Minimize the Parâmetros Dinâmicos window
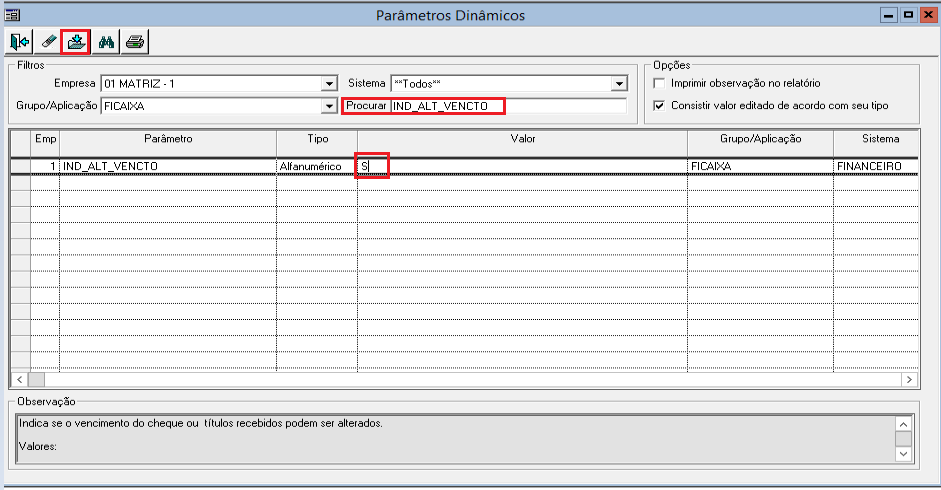The image size is (941, 490). [x=889, y=15]
